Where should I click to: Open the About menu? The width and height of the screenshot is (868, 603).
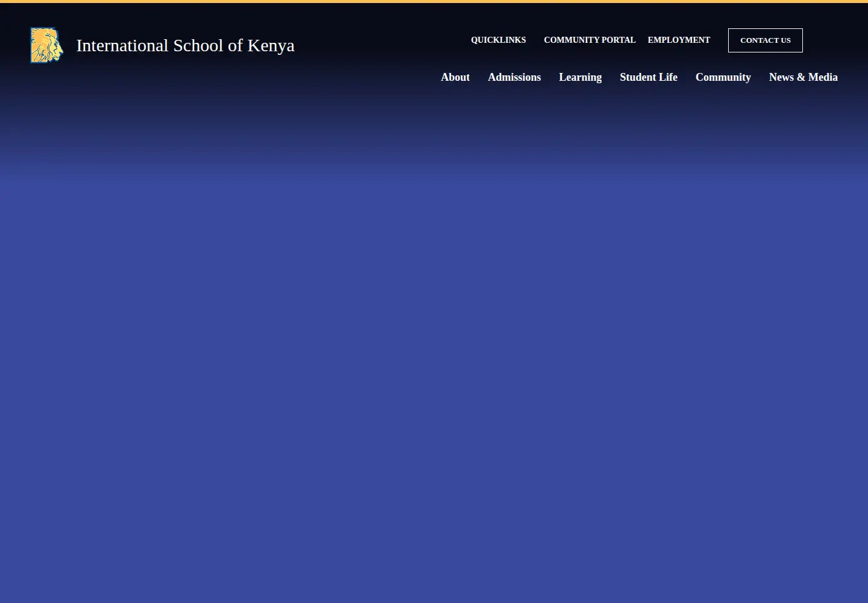point(455,77)
